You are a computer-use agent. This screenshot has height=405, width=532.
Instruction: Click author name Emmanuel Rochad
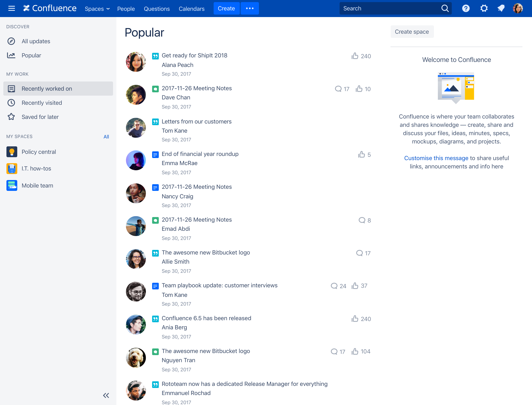tap(186, 393)
